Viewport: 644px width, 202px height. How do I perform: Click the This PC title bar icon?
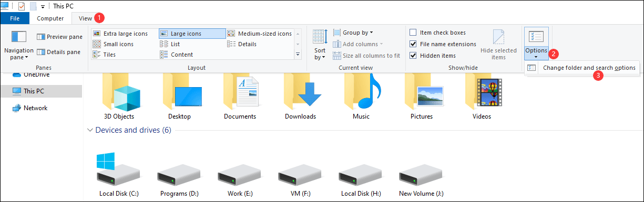5,6
